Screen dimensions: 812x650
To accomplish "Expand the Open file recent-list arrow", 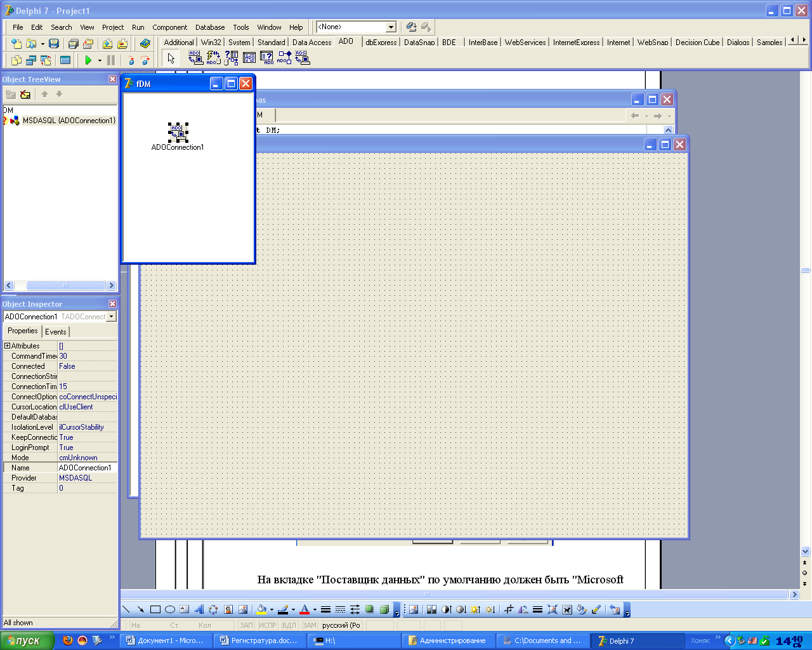I will click(43, 44).
